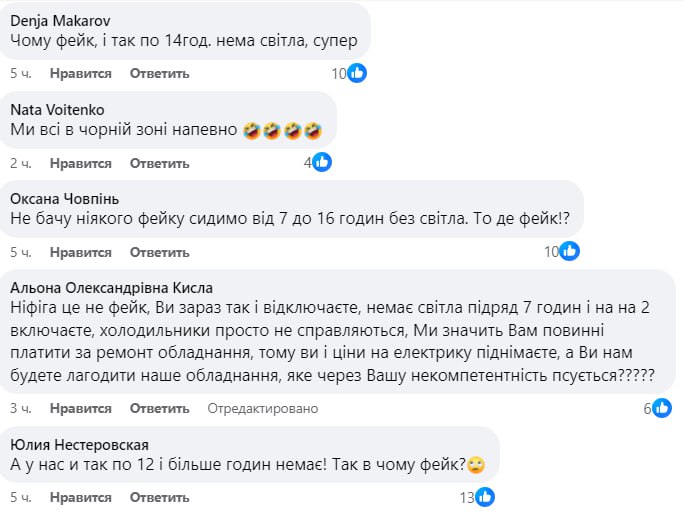Open Nata Voitenko's profile

click(x=56, y=109)
